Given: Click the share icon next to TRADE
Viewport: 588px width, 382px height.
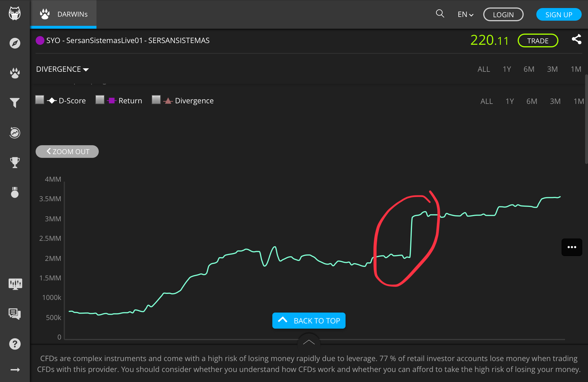Looking at the screenshot, I should pyautogui.click(x=577, y=39).
